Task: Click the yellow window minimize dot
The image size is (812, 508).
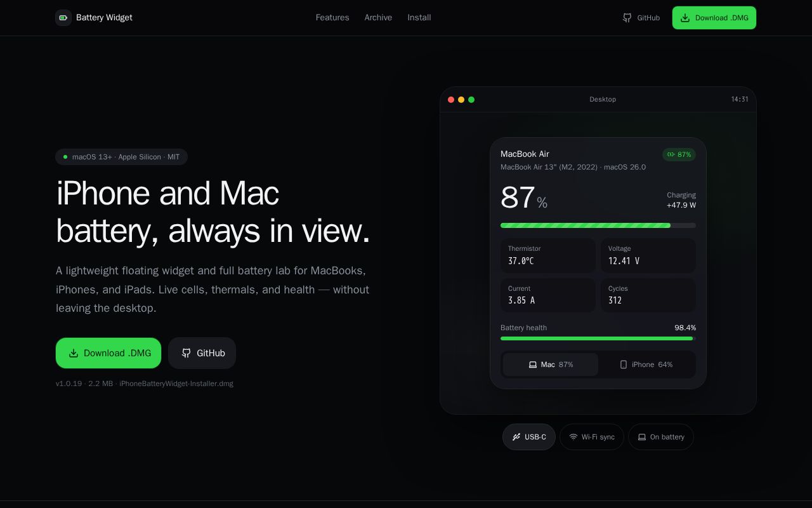Action: (461, 100)
